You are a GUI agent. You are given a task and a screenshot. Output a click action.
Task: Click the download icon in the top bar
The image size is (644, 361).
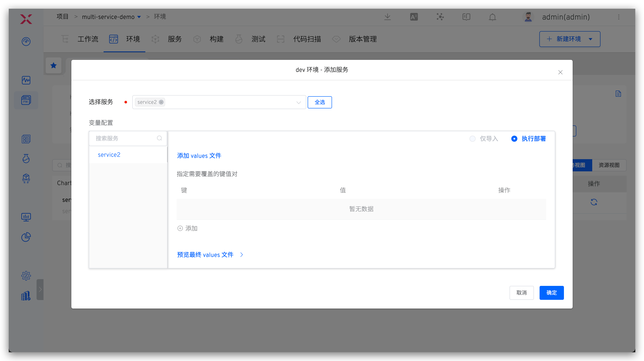[387, 17]
